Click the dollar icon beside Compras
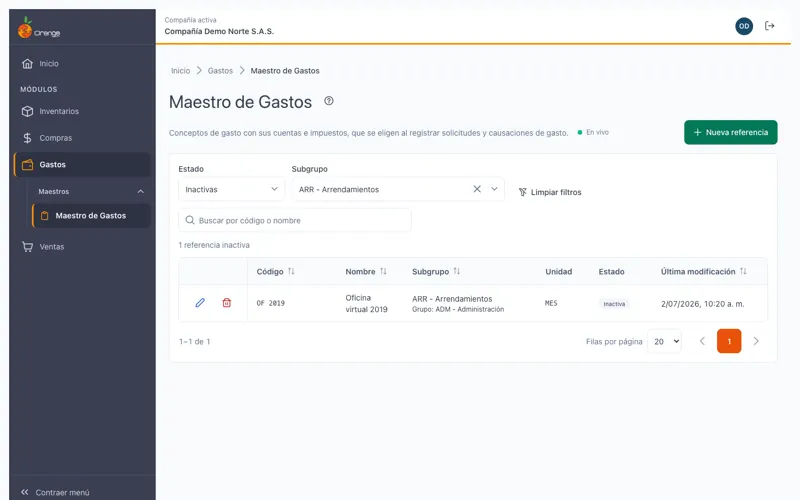Image resolution: width=800 pixels, height=500 pixels. [28, 138]
